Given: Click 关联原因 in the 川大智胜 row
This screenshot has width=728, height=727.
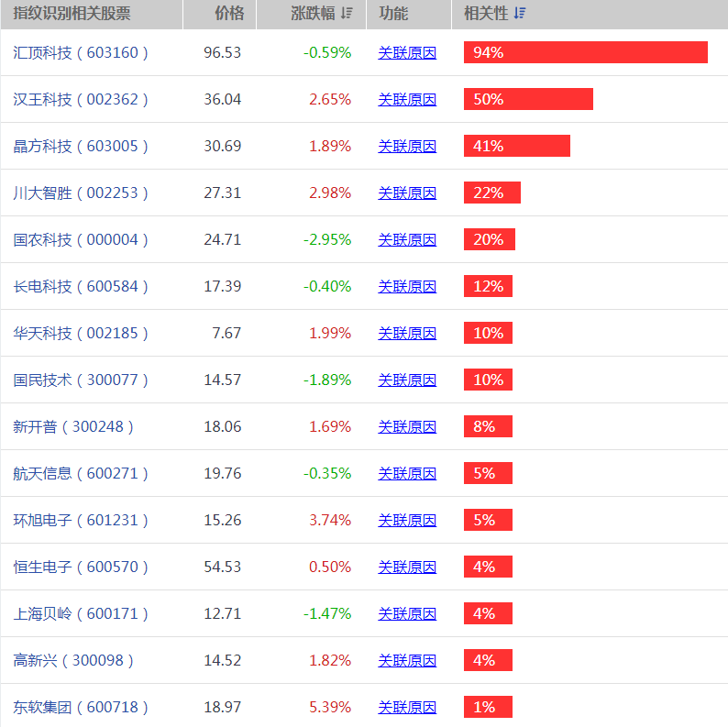Looking at the screenshot, I should [x=407, y=193].
